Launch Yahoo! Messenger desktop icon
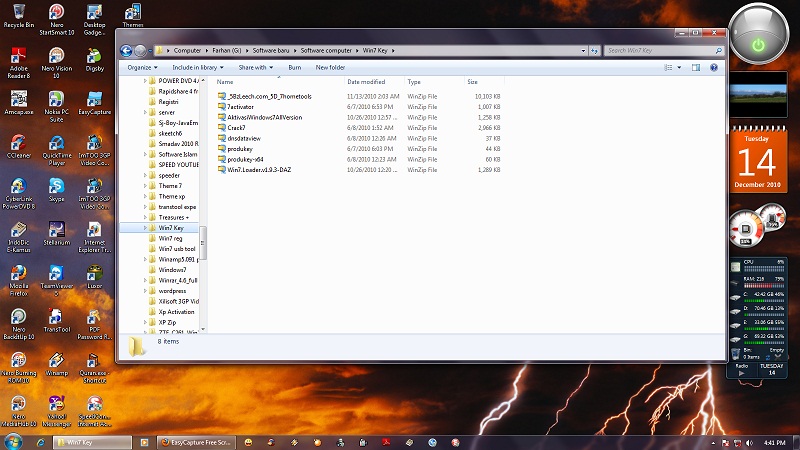Viewport: 800px width, 450px height. [x=57, y=411]
